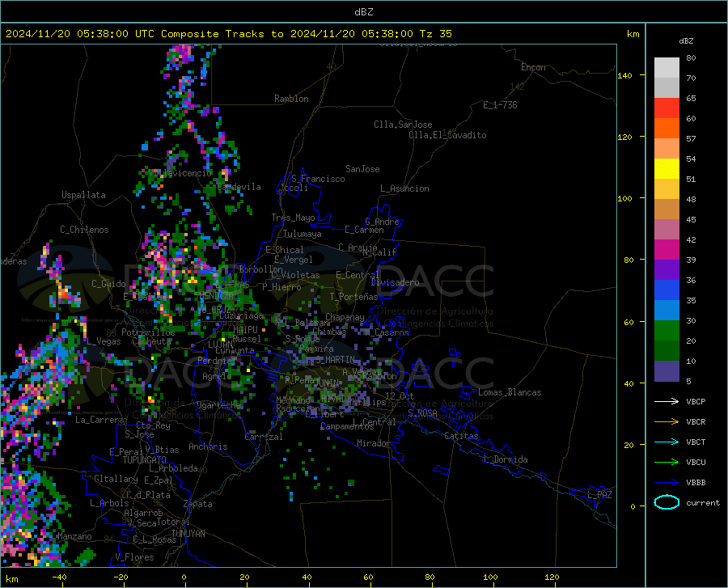Click the C_Guido map label
This screenshot has width=728, height=588.
point(108,284)
